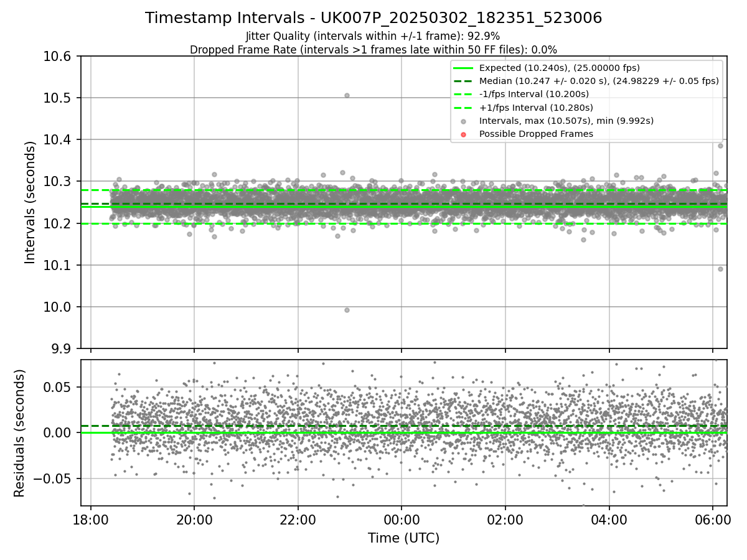
Task: Click the dark green dashed sample beside 'Median' legend entry
Action: 462,81
